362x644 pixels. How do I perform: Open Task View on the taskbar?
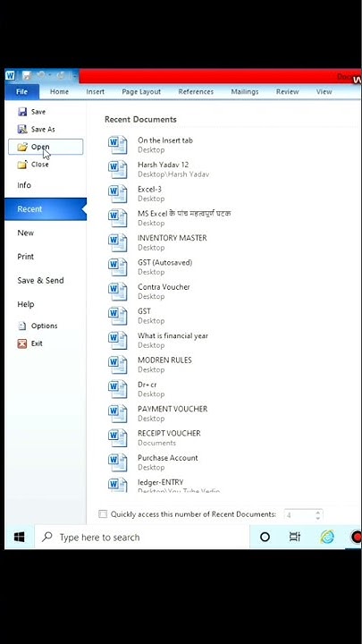pyautogui.click(x=295, y=537)
